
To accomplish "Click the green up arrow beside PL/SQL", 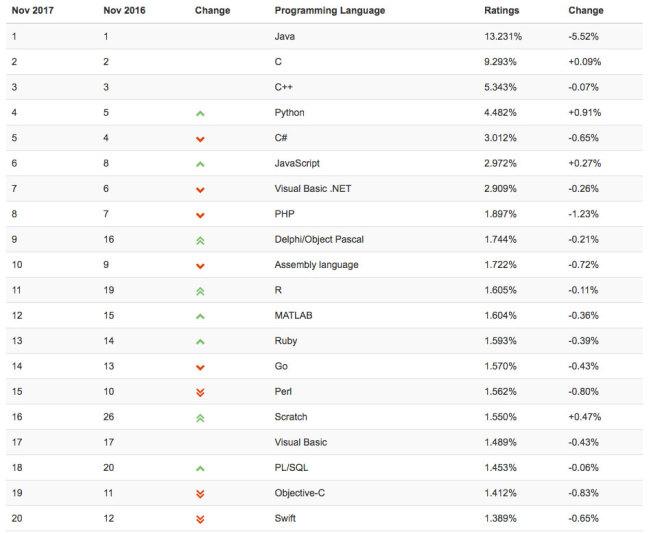I will pyautogui.click(x=201, y=468).
